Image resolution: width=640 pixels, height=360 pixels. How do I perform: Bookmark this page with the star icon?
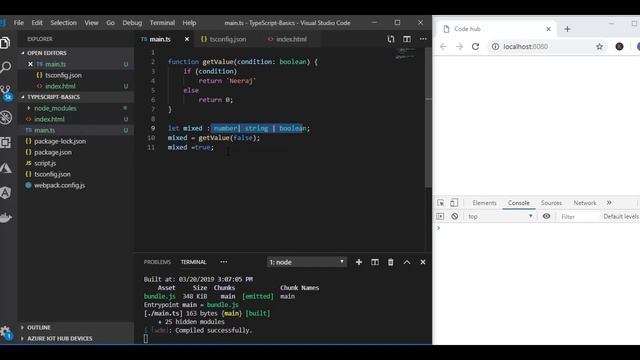(x=599, y=47)
